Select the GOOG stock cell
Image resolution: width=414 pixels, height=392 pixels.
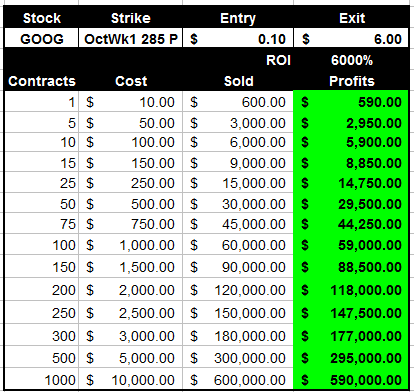pyautogui.click(x=41, y=39)
